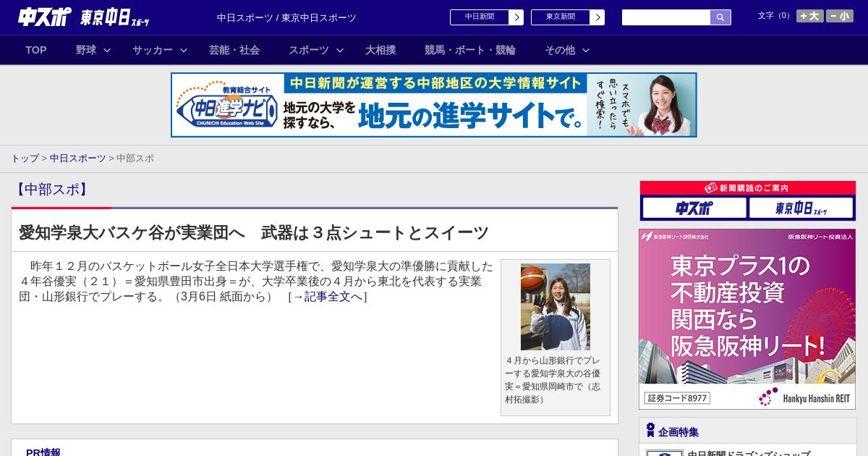Open the スポーツ menu item
Viewport: 868px width, 456px height.
tap(309, 50)
